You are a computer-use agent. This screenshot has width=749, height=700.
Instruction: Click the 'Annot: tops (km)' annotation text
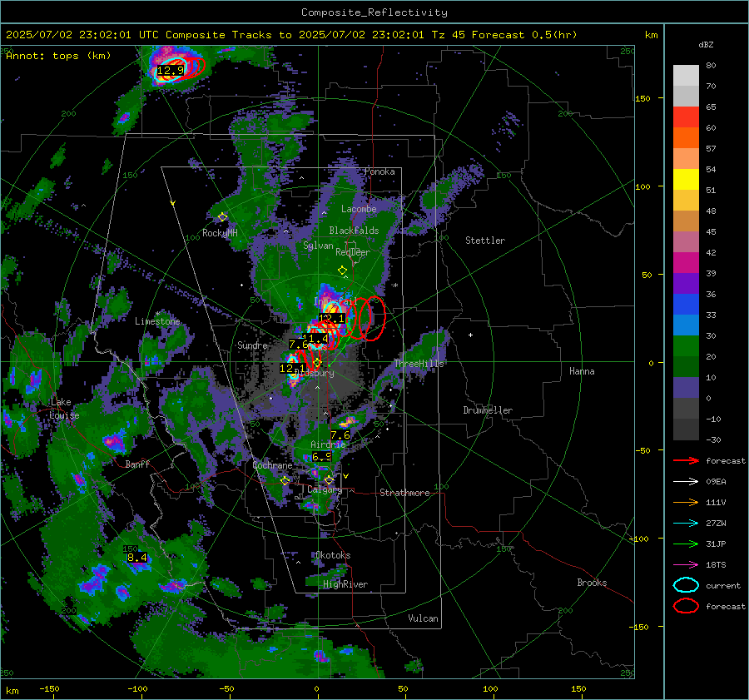(x=58, y=56)
